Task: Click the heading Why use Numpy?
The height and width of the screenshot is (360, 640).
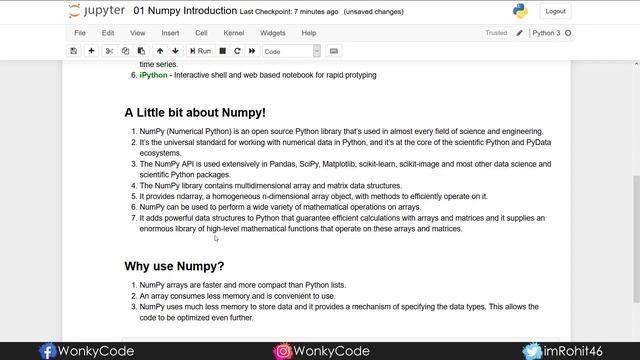Action: click(174, 266)
